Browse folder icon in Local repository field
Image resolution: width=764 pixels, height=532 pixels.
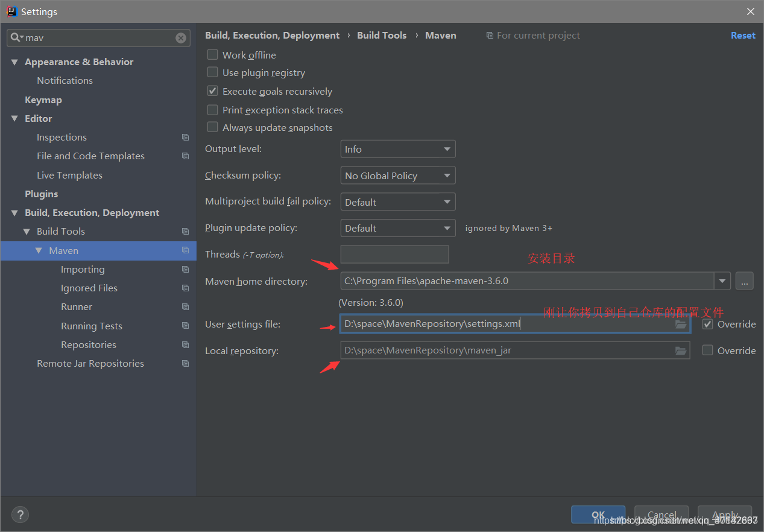681,350
